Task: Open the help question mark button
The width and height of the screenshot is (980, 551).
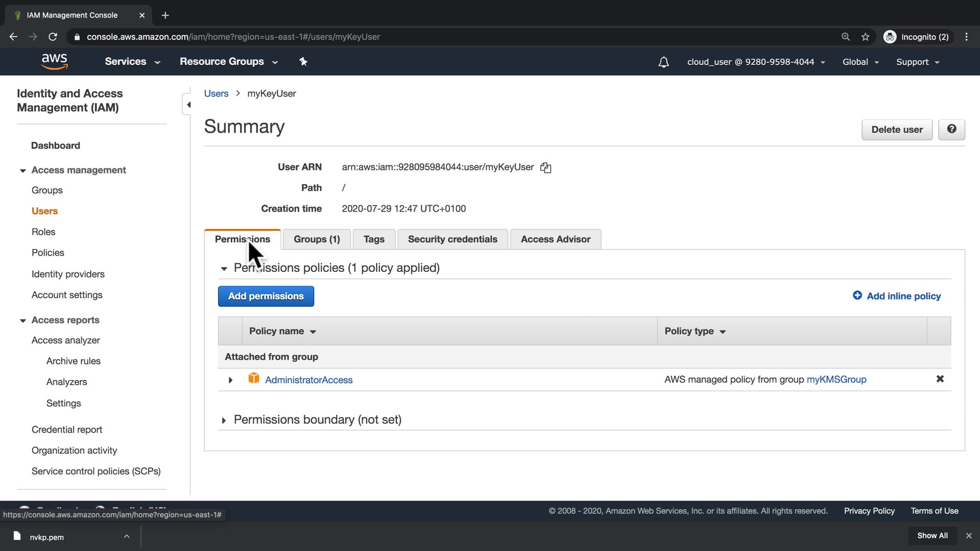Action: click(951, 130)
